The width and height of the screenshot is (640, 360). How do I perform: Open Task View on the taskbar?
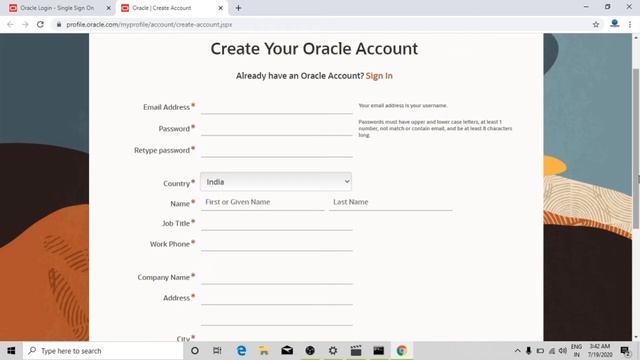[217, 351]
